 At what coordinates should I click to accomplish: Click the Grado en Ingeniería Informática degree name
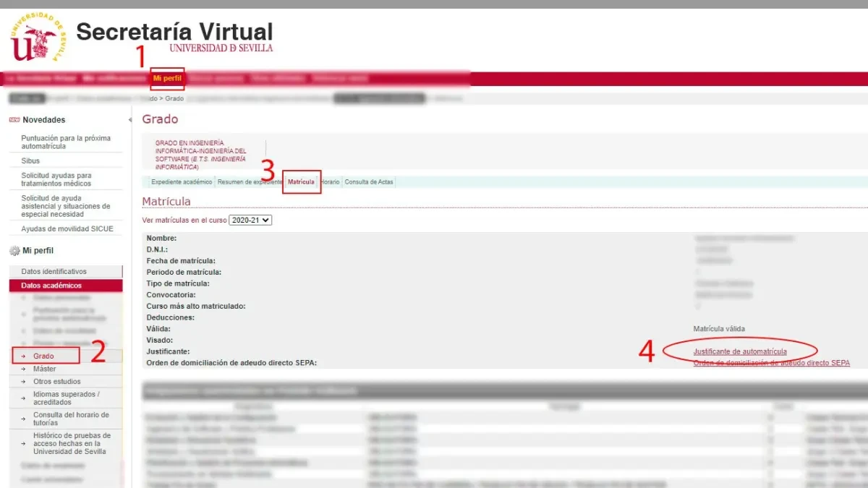pyautogui.click(x=200, y=155)
